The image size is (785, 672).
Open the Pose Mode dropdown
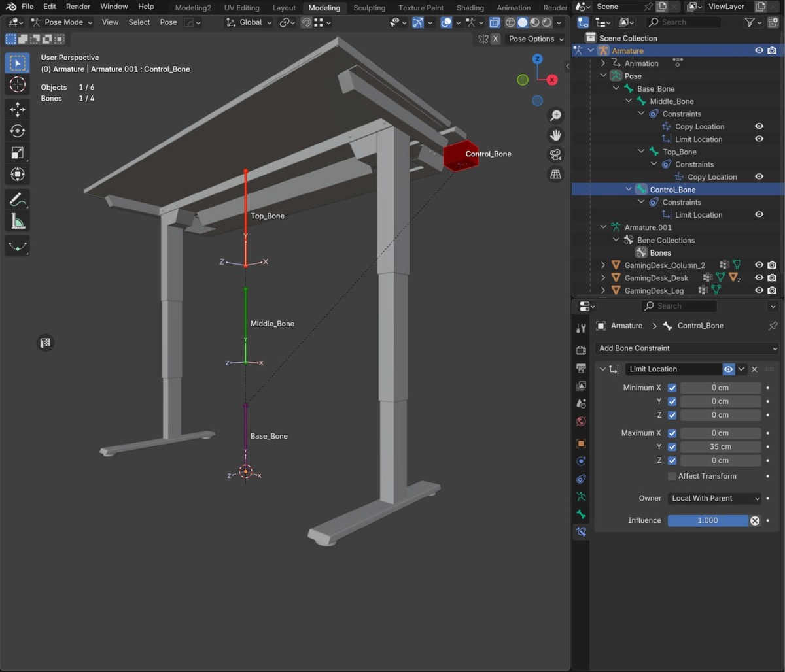click(x=61, y=22)
